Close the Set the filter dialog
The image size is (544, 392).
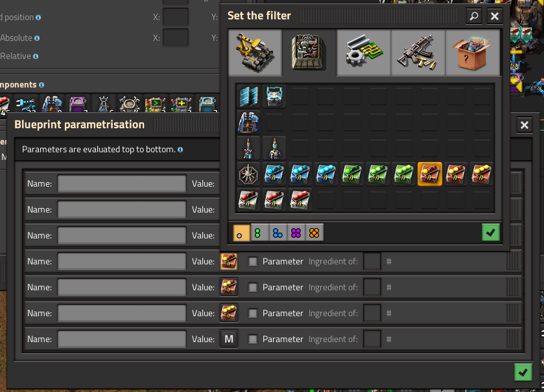pos(495,16)
